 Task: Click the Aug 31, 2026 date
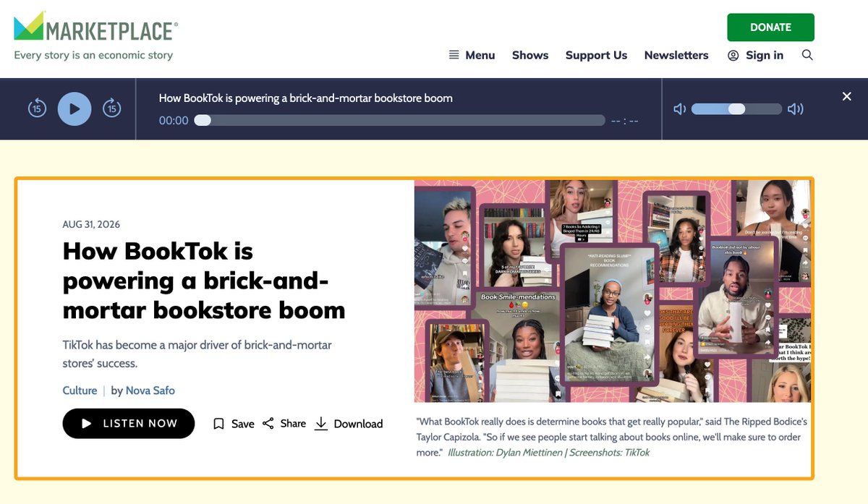(91, 225)
